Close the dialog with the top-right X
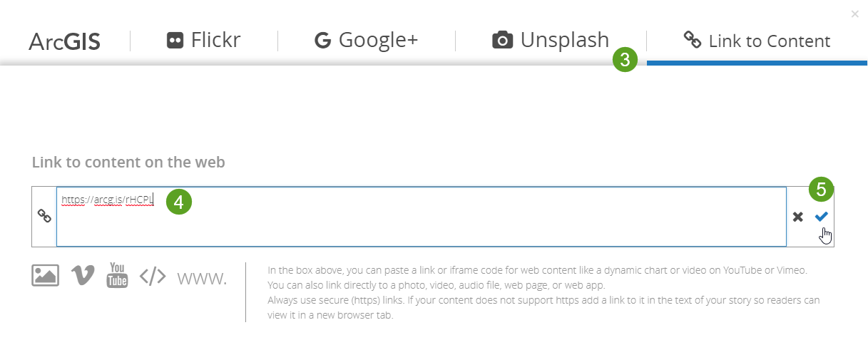868x340 pixels. point(855,14)
